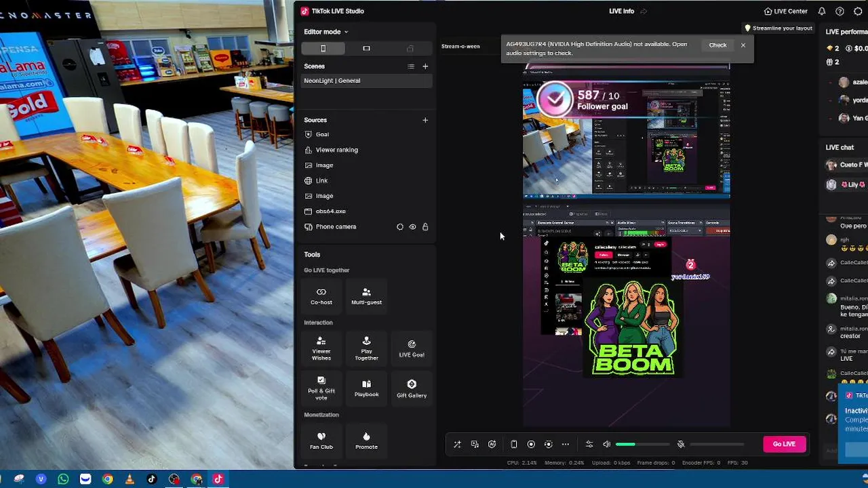Open VLC media player from taskbar
This screenshot has width=868, height=488.
point(130,479)
